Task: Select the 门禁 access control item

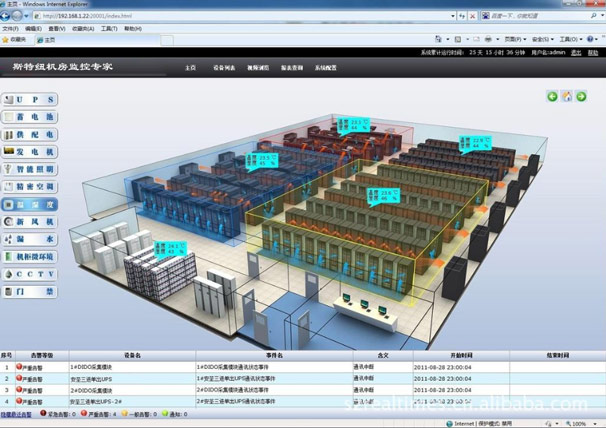Action: (x=30, y=292)
